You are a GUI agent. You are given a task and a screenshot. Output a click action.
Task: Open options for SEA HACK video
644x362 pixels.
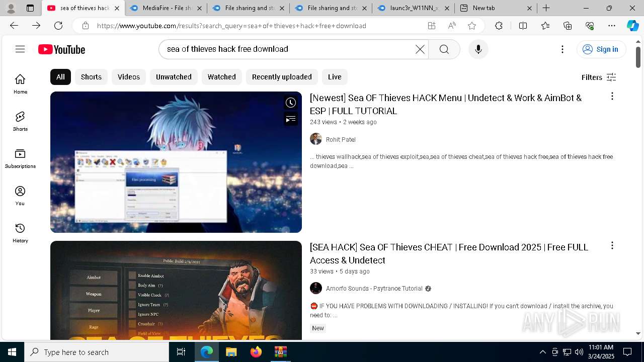click(612, 245)
